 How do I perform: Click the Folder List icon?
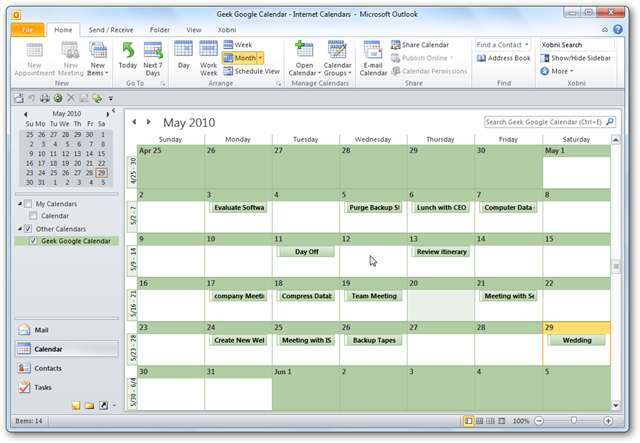89,405
